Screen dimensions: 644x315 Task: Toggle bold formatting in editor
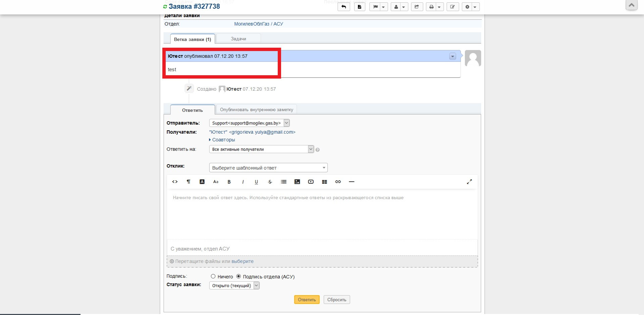[x=229, y=182]
